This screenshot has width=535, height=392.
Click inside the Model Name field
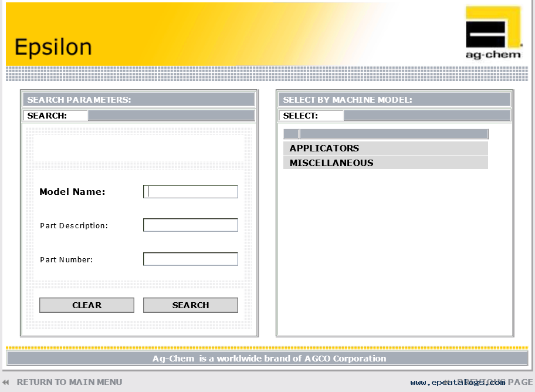(x=191, y=191)
